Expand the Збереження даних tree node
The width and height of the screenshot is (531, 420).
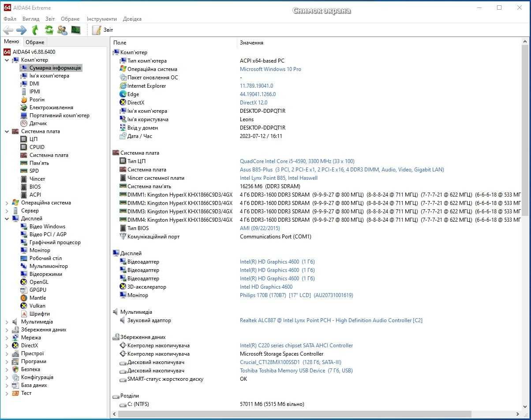point(7,330)
